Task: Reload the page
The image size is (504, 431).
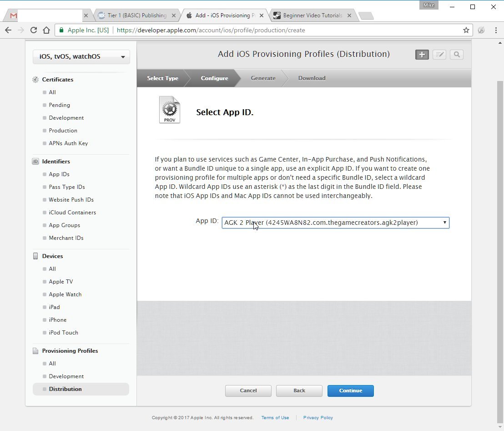Action: point(33,30)
